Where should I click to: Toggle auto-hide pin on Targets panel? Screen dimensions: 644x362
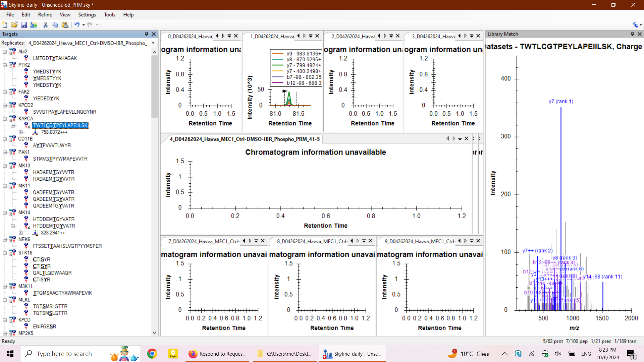pos(146,34)
